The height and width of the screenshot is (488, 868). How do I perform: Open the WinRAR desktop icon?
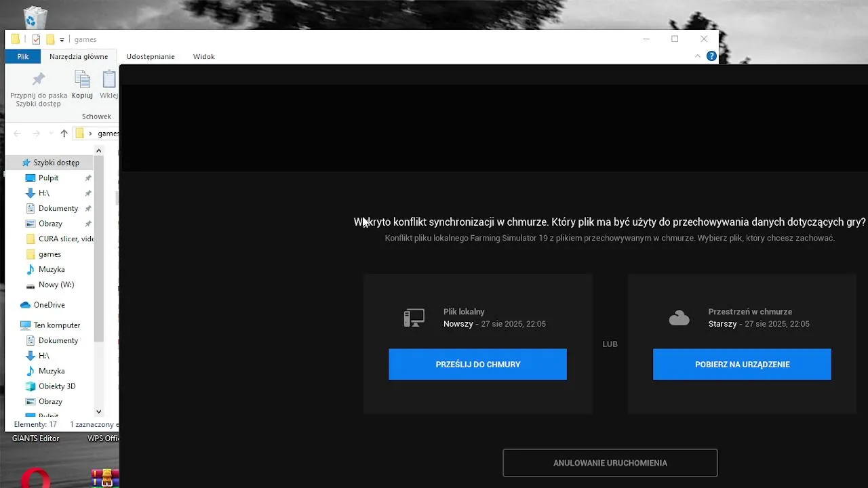(x=105, y=478)
